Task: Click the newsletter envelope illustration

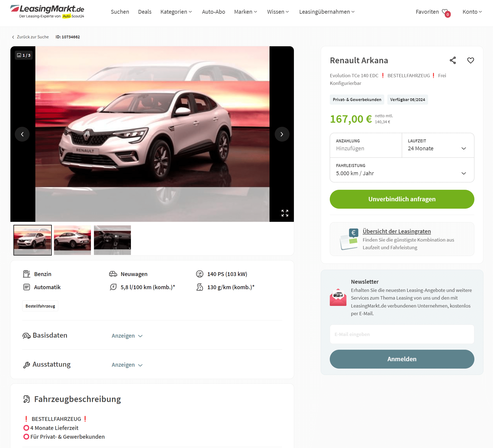Action: [x=338, y=297]
